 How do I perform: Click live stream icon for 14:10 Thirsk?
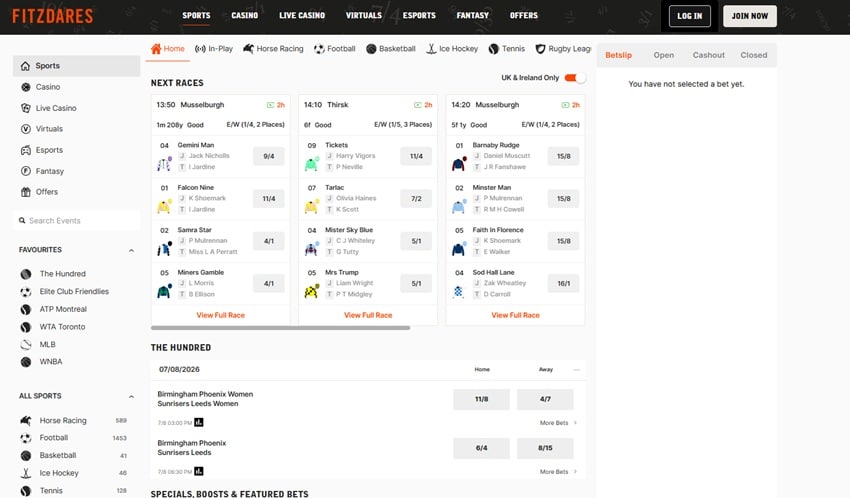[417, 105]
